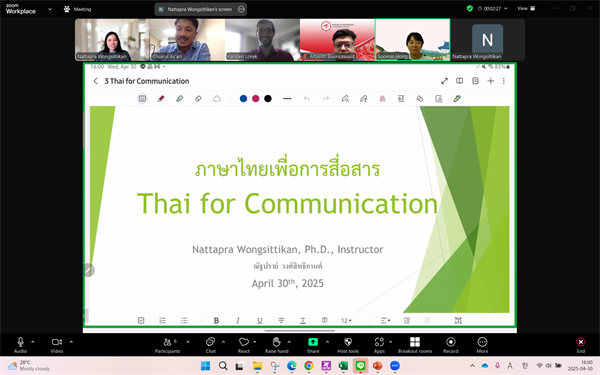The image size is (600, 375).
Task: Open the View layout menu
Action: [x=526, y=8]
